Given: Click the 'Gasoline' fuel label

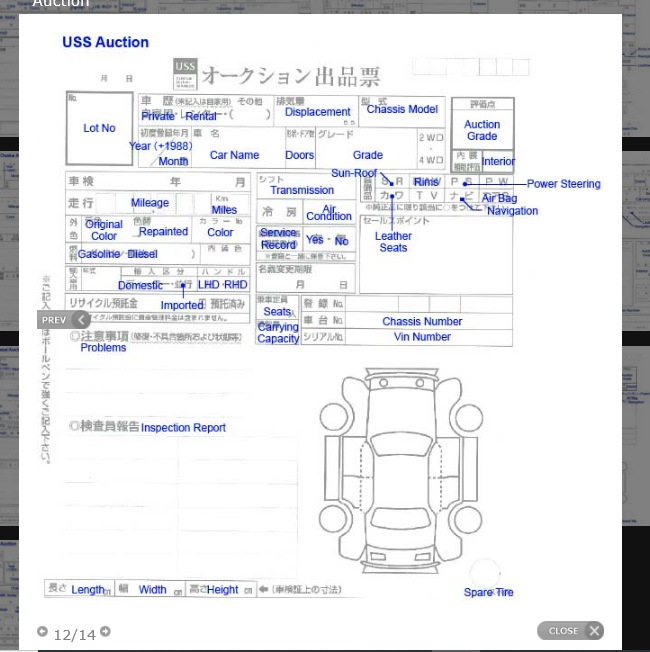Looking at the screenshot, I should tap(99, 254).
